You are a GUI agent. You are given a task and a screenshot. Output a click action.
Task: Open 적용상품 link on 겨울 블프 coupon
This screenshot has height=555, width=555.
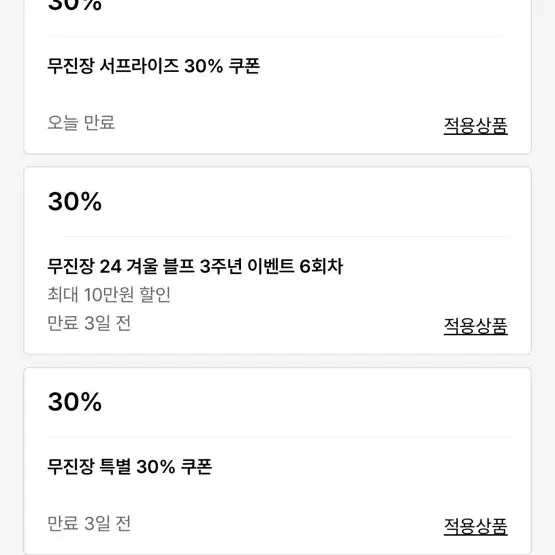(x=475, y=326)
